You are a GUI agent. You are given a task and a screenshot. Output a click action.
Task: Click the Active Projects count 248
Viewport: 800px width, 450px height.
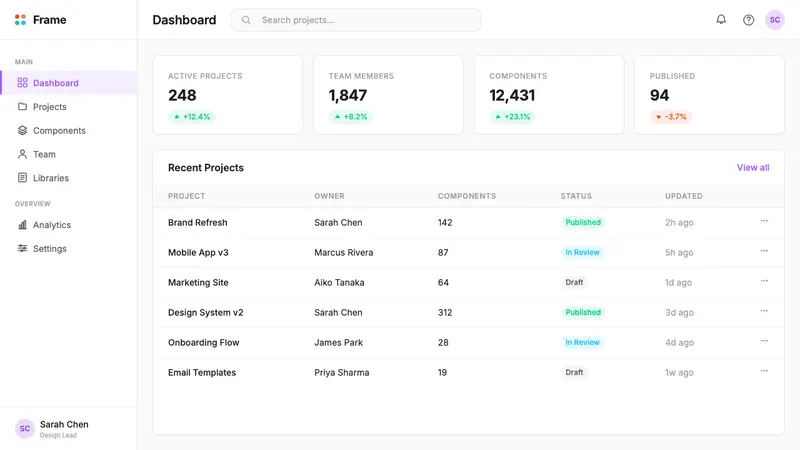click(182, 95)
